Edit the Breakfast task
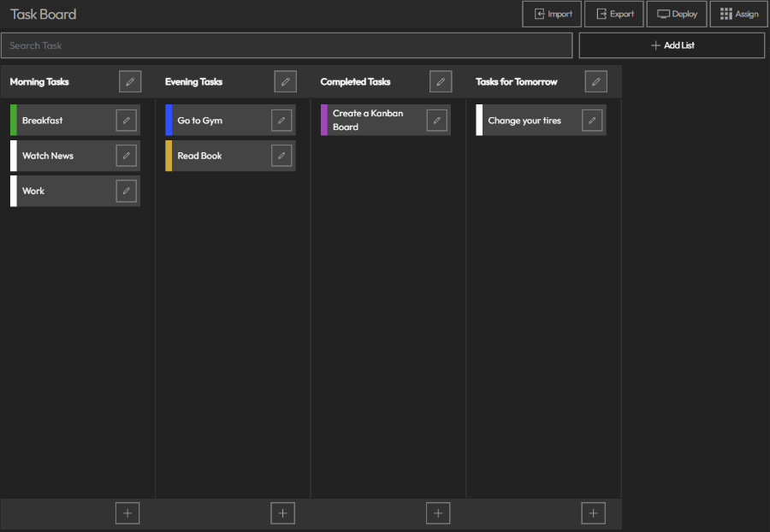This screenshot has height=532, width=770. coord(126,120)
